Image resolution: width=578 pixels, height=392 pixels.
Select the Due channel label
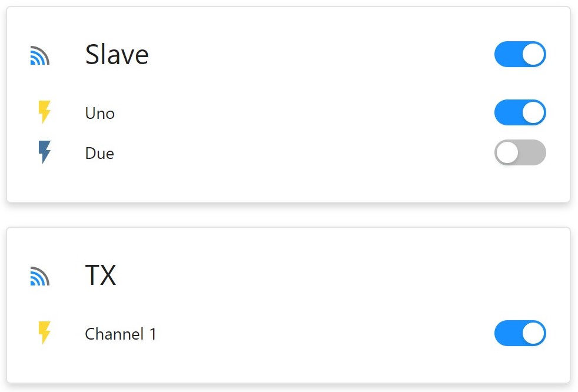coord(99,153)
